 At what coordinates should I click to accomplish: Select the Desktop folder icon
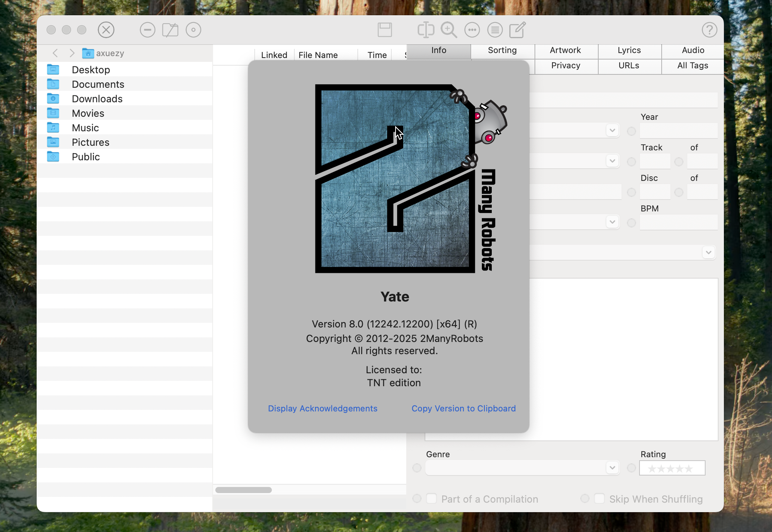point(53,69)
